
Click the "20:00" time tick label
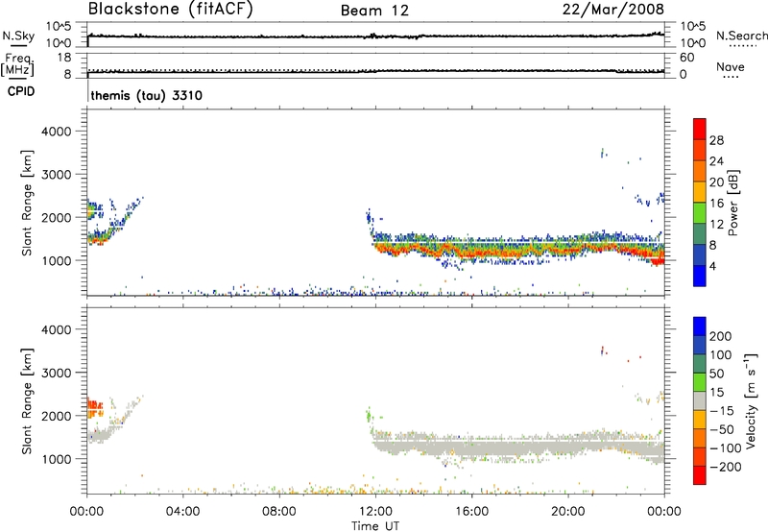coord(567,512)
